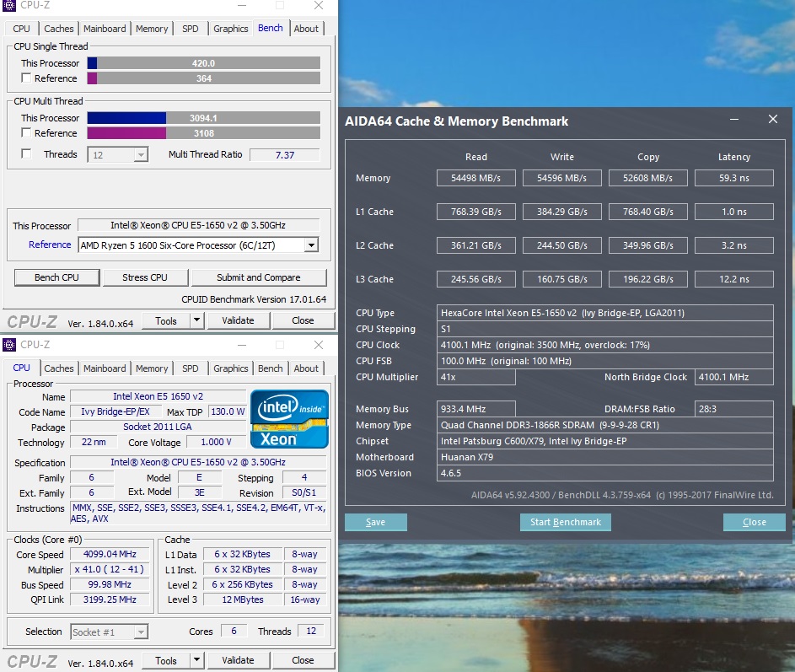Run the Stress CPU test

(145, 277)
